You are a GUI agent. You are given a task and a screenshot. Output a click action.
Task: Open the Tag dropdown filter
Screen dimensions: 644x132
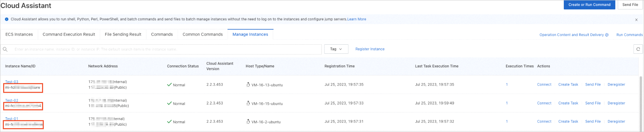pyautogui.click(x=336, y=49)
